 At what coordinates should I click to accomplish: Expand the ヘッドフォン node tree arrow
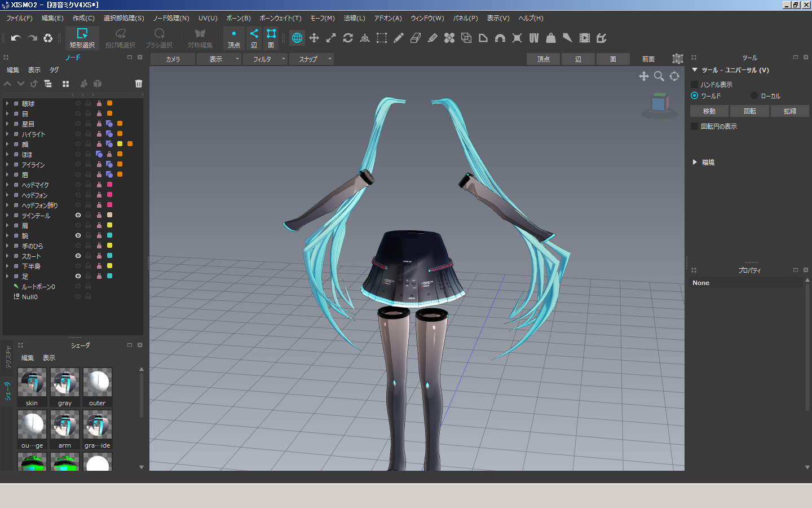7,195
